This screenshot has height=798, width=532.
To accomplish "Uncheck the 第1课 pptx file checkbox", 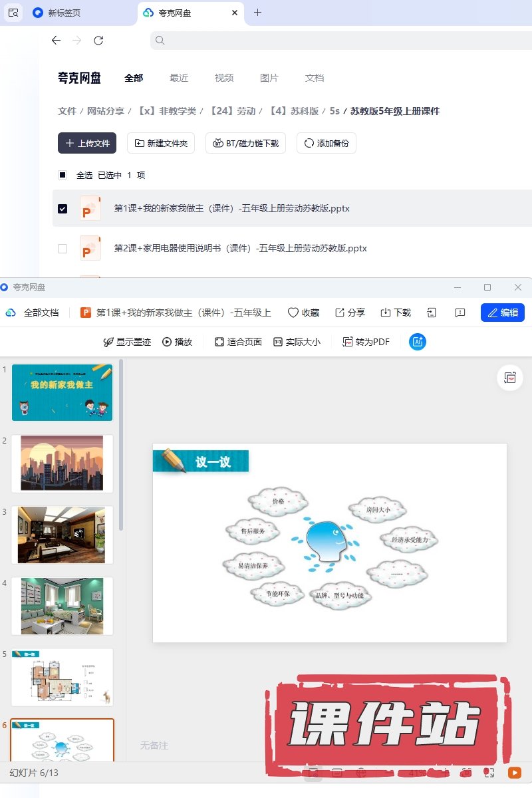I will pyautogui.click(x=63, y=209).
